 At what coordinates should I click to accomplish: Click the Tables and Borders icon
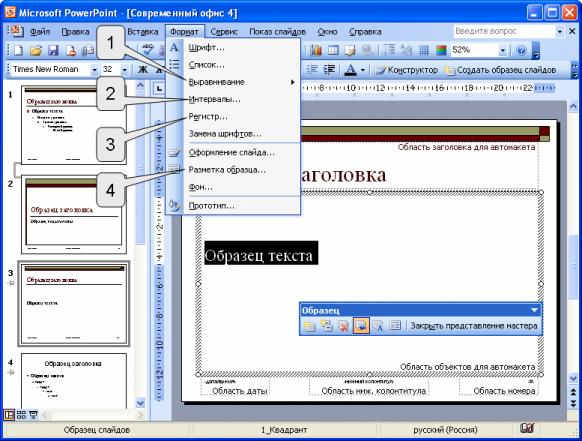click(350, 50)
